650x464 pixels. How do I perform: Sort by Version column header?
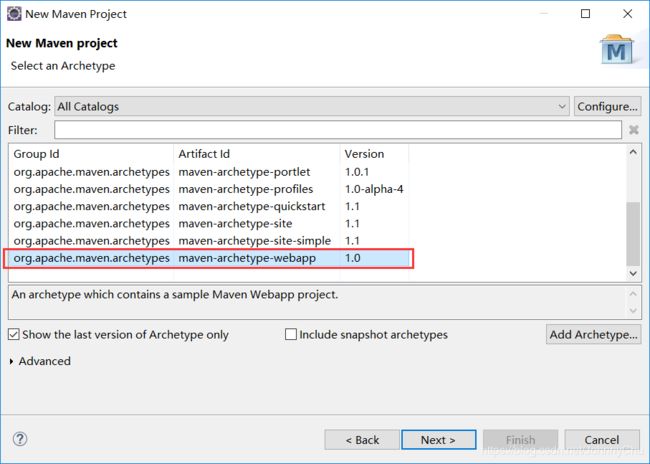pos(374,154)
